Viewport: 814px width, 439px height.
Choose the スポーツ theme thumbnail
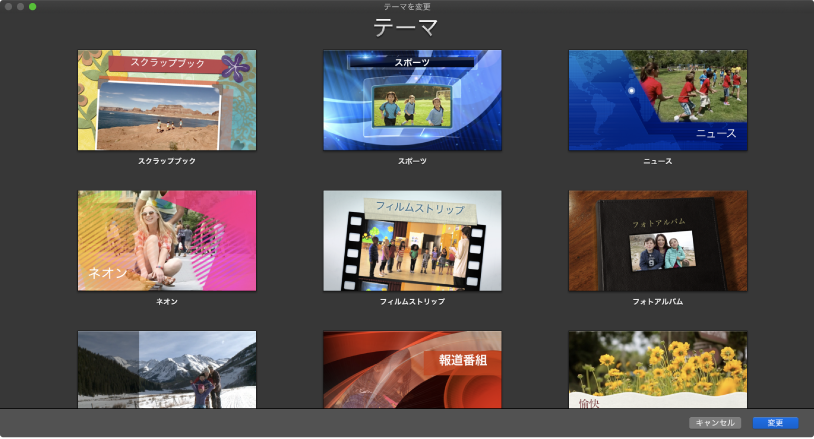[x=412, y=100]
